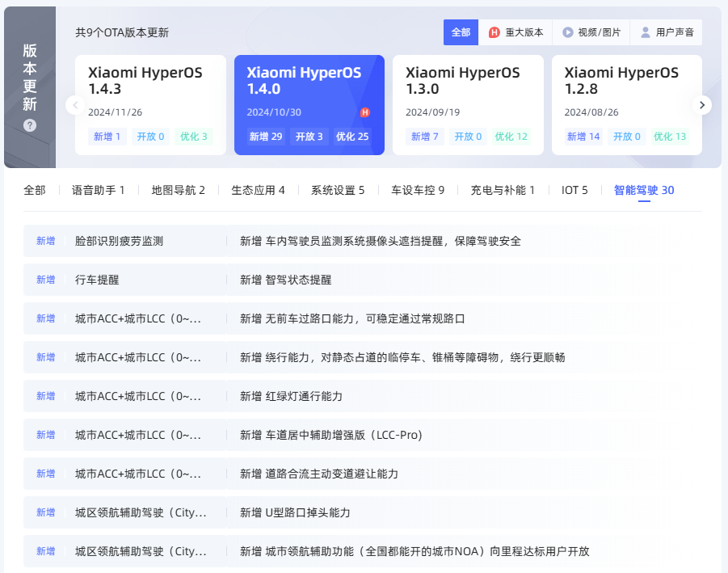Switch to 车设车控 9 tab
728x573 pixels.
[418, 191]
